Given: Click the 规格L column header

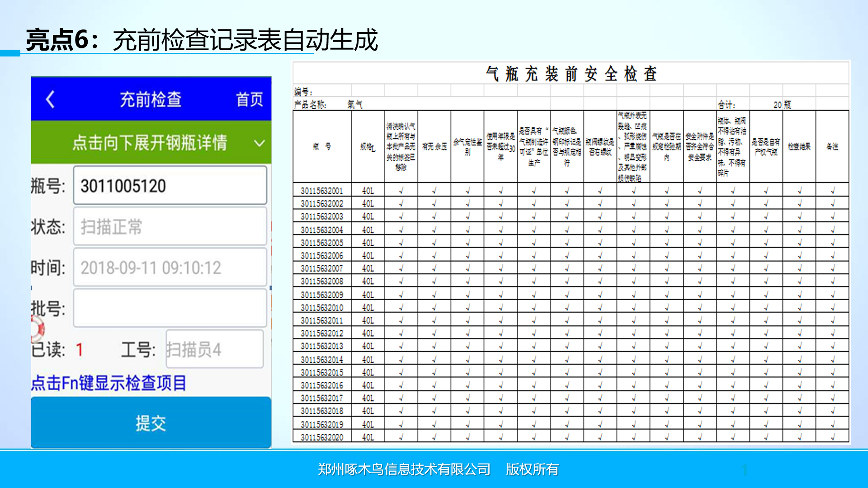Looking at the screenshot, I should click(x=368, y=146).
